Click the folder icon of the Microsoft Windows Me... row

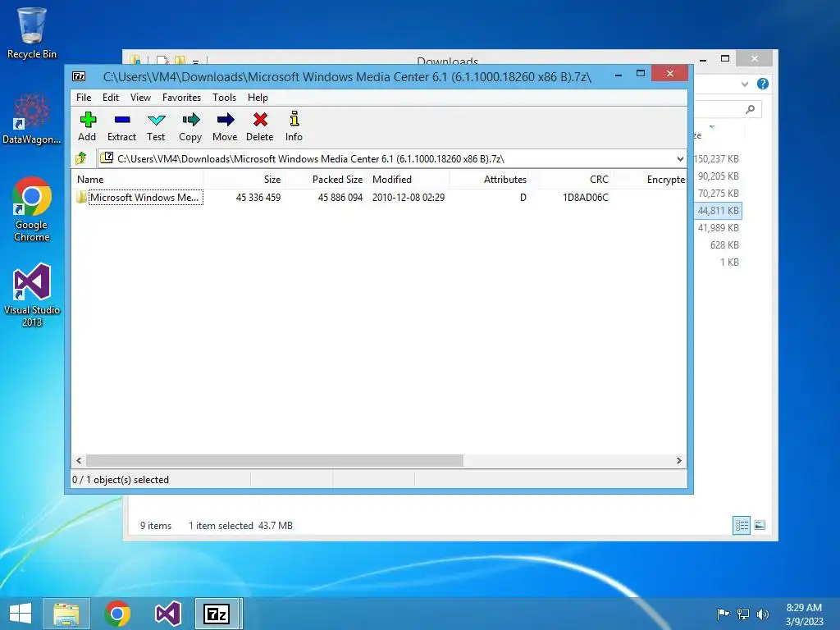coord(81,197)
